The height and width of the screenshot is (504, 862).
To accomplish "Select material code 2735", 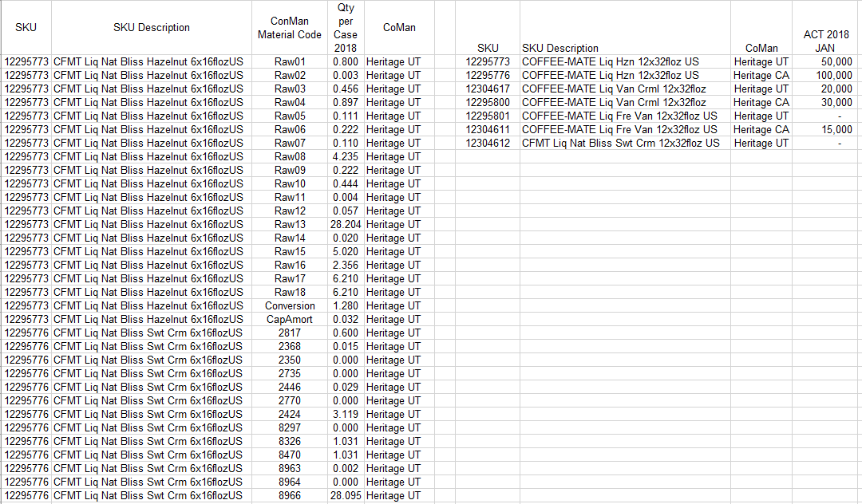I will pos(290,373).
